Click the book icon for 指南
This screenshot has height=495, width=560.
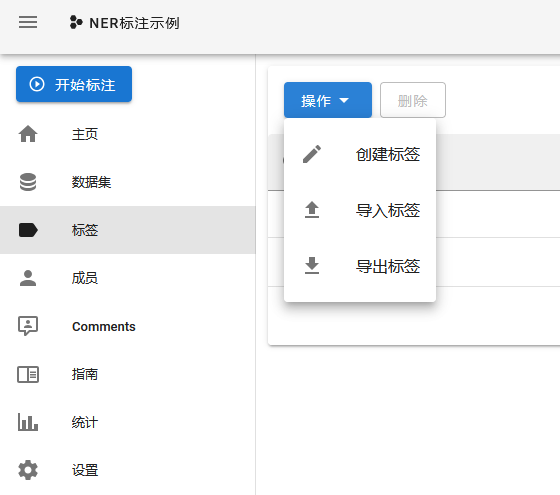coord(28,374)
